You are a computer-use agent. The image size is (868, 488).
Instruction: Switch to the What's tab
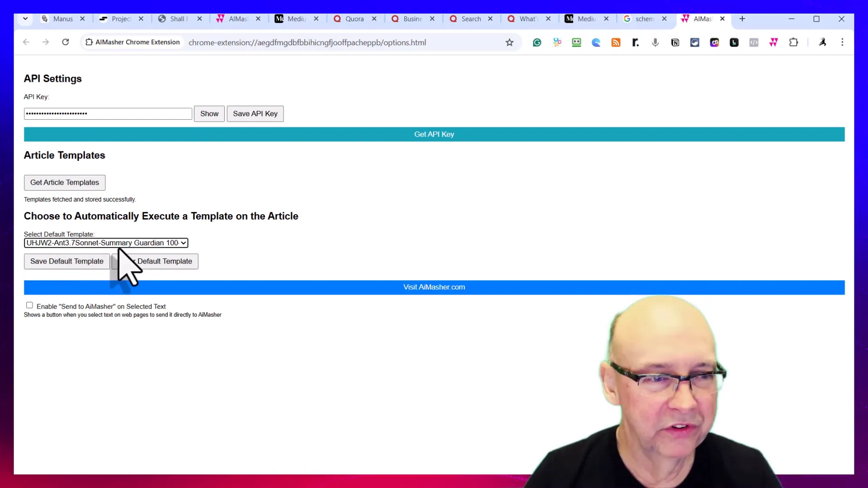coord(528,19)
